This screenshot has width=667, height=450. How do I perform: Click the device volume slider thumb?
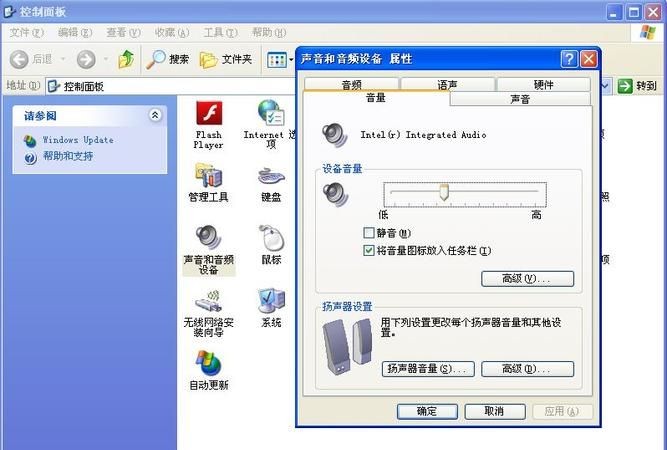pos(444,192)
